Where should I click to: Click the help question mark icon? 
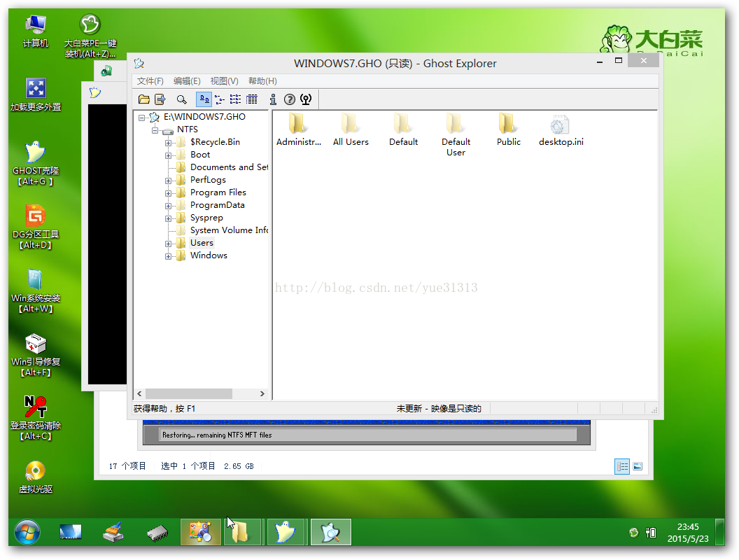[x=290, y=99]
